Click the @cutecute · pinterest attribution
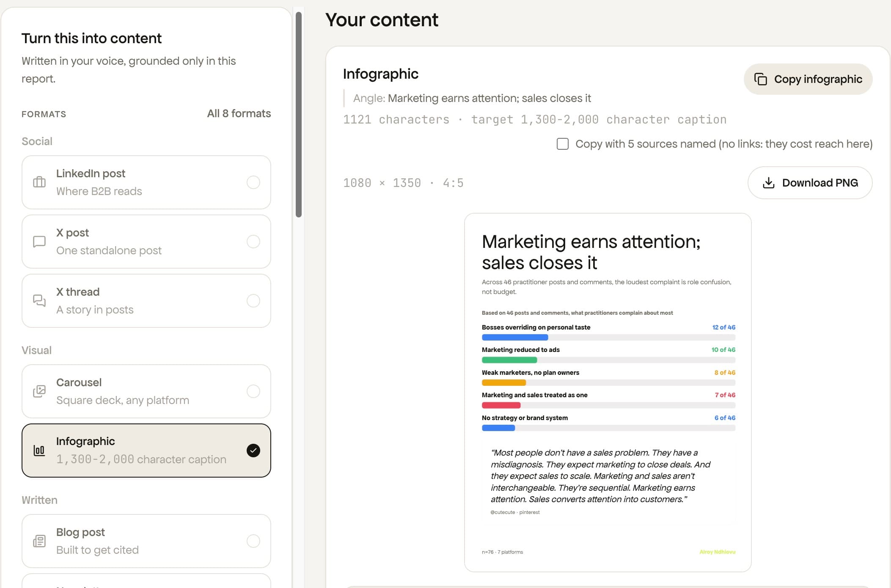The width and height of the screenshot is (891, 588). [x=515, y=512]
